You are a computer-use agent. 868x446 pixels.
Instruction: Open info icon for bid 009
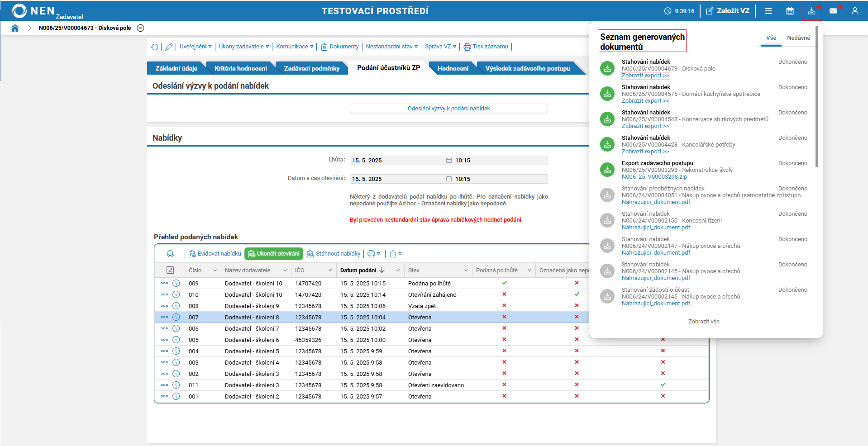point(176,283)
